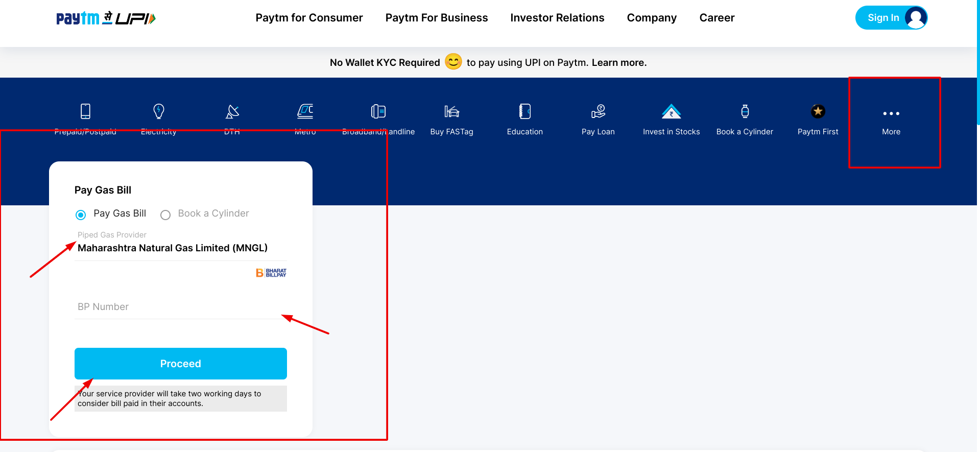980x452 pixels.
Task: Open Paytm First star icon
Action: coord(818,111)
